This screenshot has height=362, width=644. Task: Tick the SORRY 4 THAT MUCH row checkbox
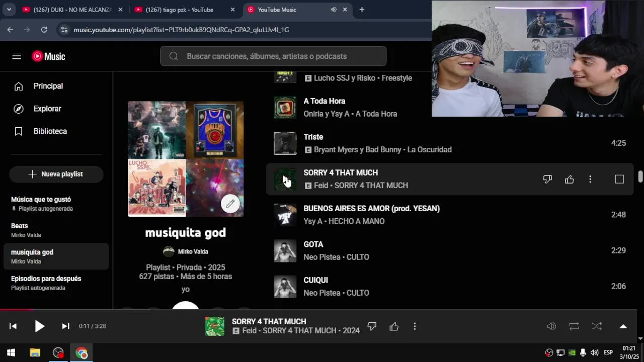click(x=619, y=179)
